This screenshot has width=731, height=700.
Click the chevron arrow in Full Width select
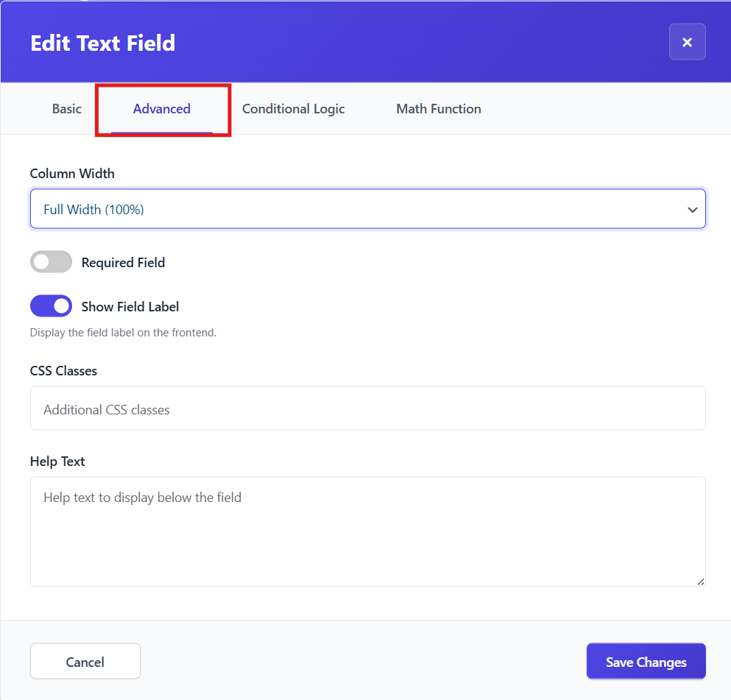[692, 210]
